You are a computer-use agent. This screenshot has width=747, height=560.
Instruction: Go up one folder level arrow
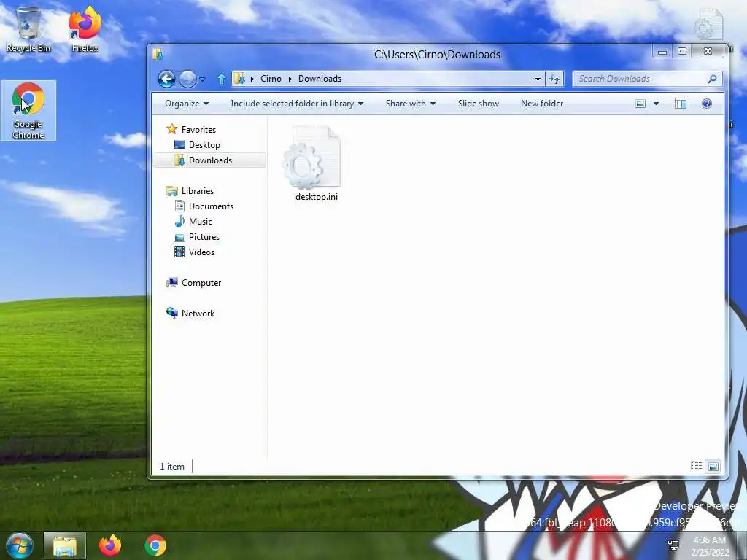click(222, 79)
